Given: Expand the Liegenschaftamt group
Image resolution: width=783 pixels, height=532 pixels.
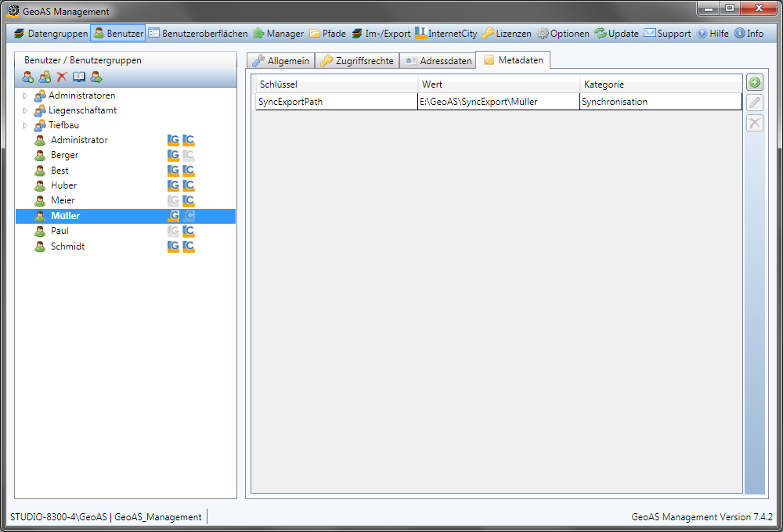Looking at the screenshot, I should [x=25, y=110].
